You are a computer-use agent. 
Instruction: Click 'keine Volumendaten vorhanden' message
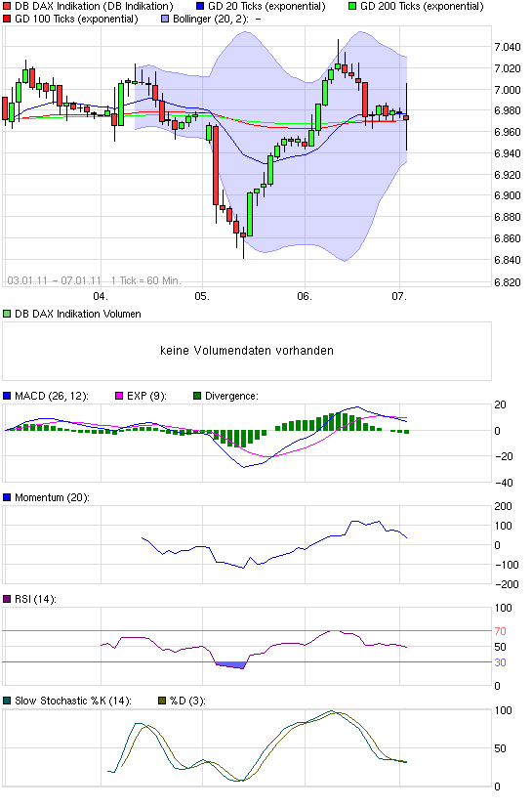pos(247,351)
